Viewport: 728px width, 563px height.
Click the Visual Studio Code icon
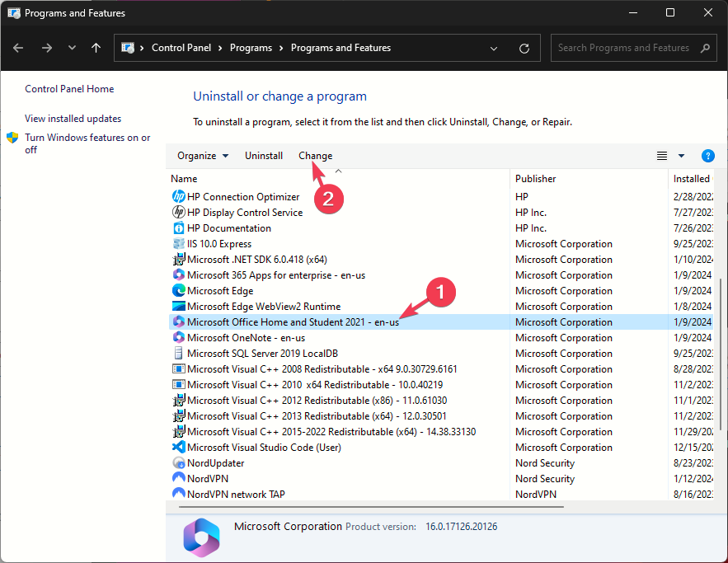coord(178,448)
